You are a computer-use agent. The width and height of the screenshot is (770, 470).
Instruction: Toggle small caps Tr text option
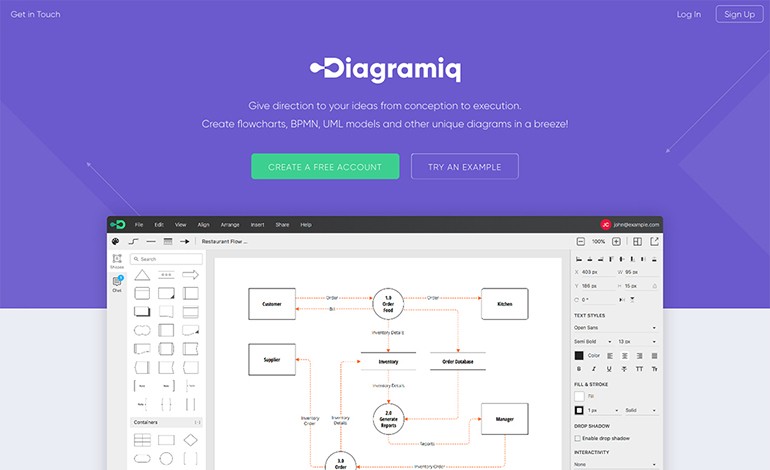click(654, 369)
